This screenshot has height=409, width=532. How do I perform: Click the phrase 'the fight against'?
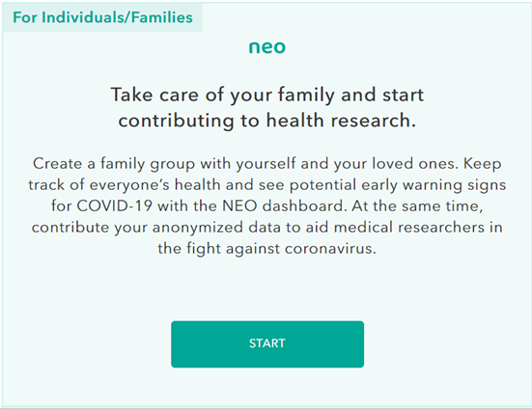coord(219,248)
